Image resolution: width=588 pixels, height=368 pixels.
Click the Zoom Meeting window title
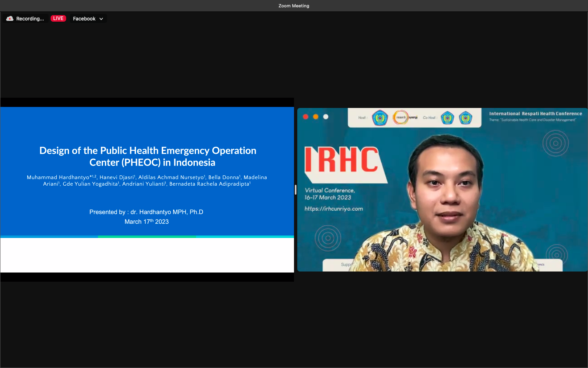coord(294,6)
